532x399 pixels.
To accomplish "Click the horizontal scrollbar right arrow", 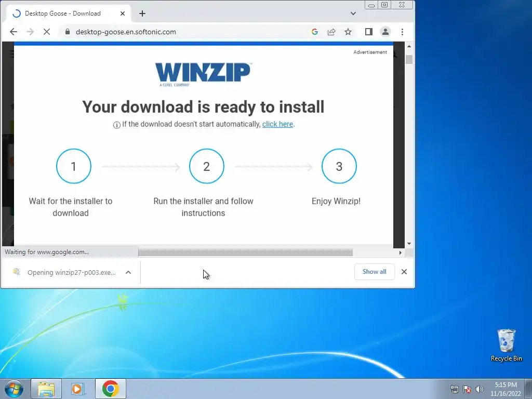I will pos(401,253).
